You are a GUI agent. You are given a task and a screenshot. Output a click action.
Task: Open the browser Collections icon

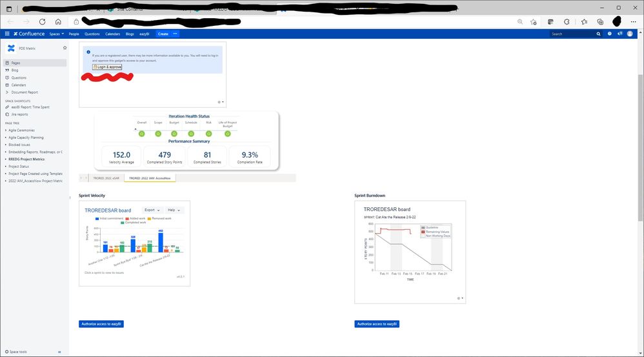(600, 22)
